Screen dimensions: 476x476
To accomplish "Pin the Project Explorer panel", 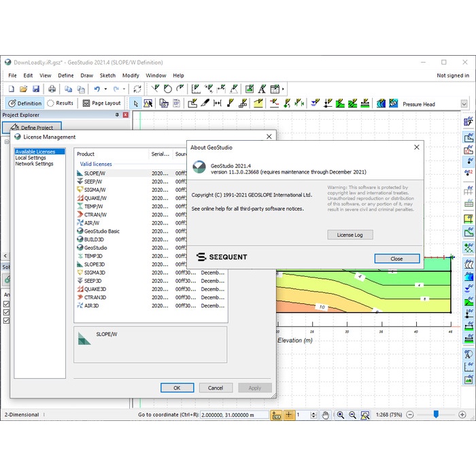I will [117, 115].
